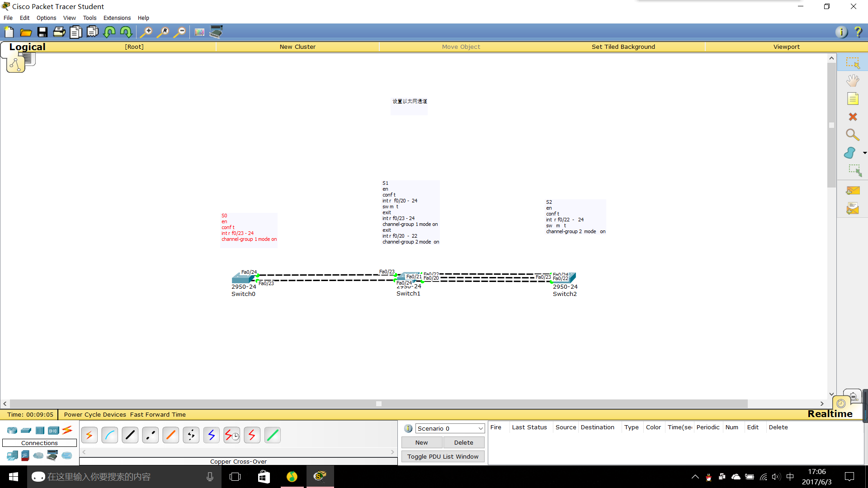Viewport: 868px width, 488px height.
Task: Open the Windows Start menu
Action: coord(14,477)
